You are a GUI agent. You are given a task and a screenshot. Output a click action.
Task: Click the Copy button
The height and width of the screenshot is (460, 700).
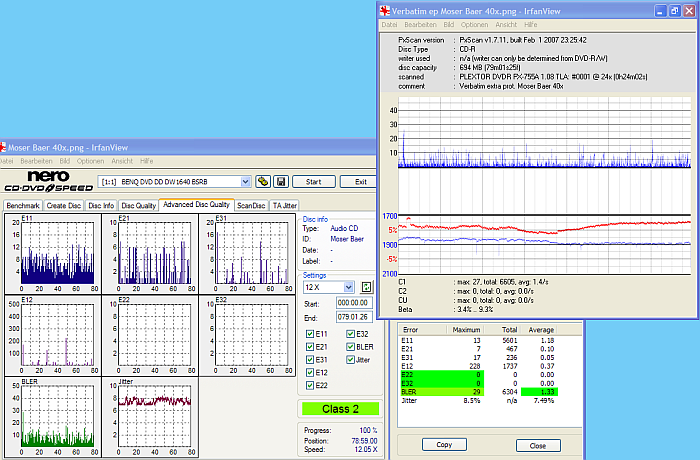pyautogui.click(x=444, y=444)
